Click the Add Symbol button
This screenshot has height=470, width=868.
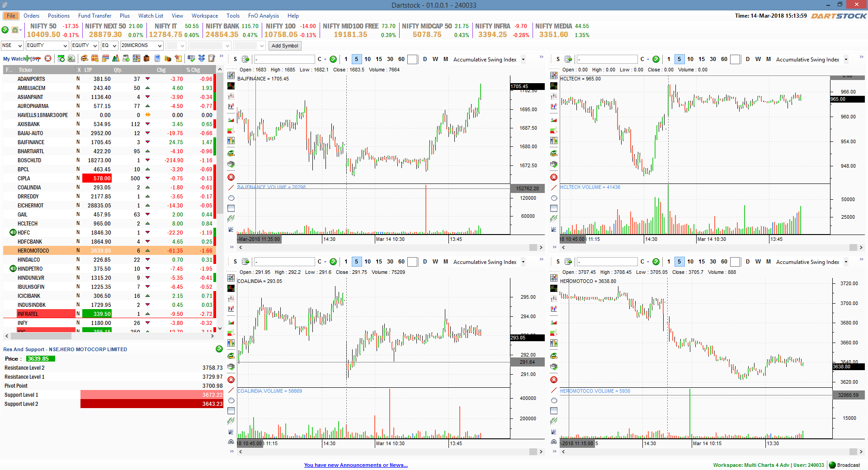pyautogui.click(x=285, y=46)
